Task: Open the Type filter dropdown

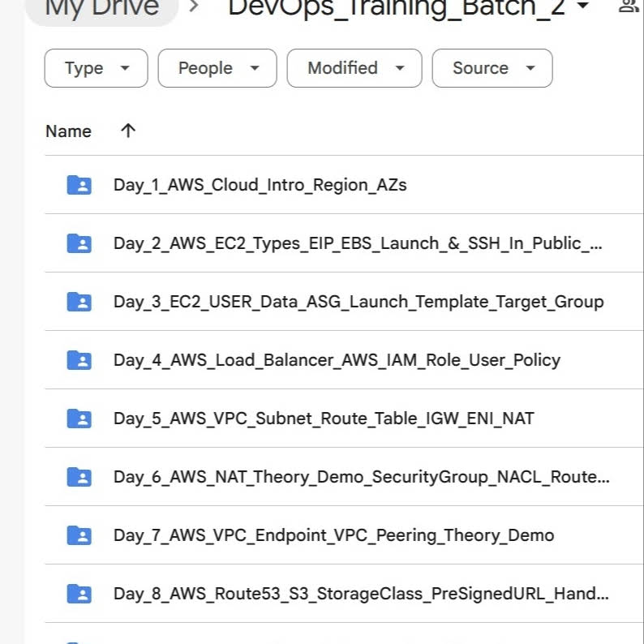Action: coord(96,68)
